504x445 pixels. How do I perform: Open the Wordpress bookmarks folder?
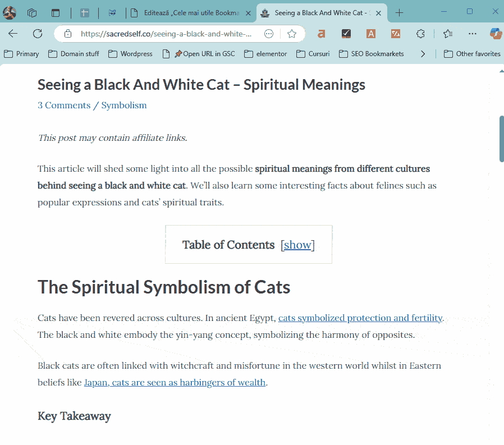[130, 54]
